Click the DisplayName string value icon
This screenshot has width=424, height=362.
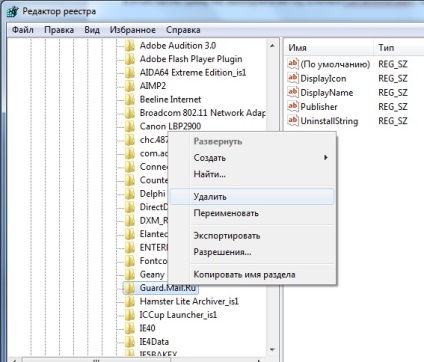[293, 92]
